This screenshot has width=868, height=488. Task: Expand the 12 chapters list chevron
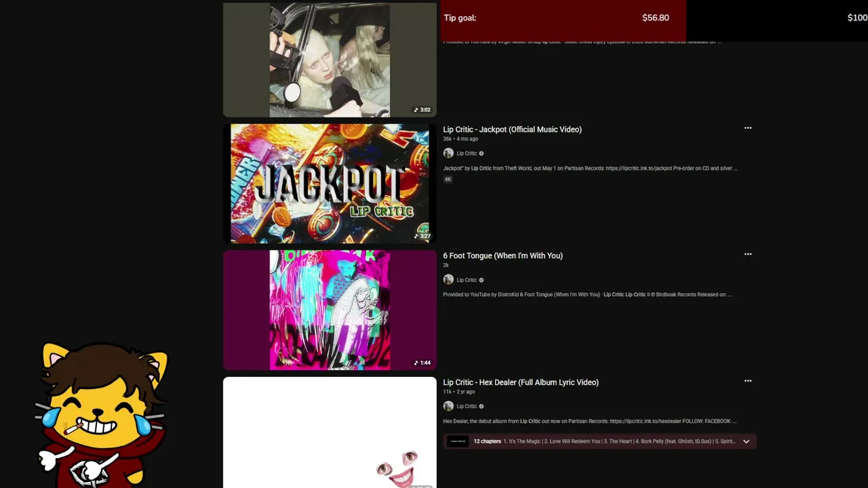pyautogui.click(x=746, y=441)
